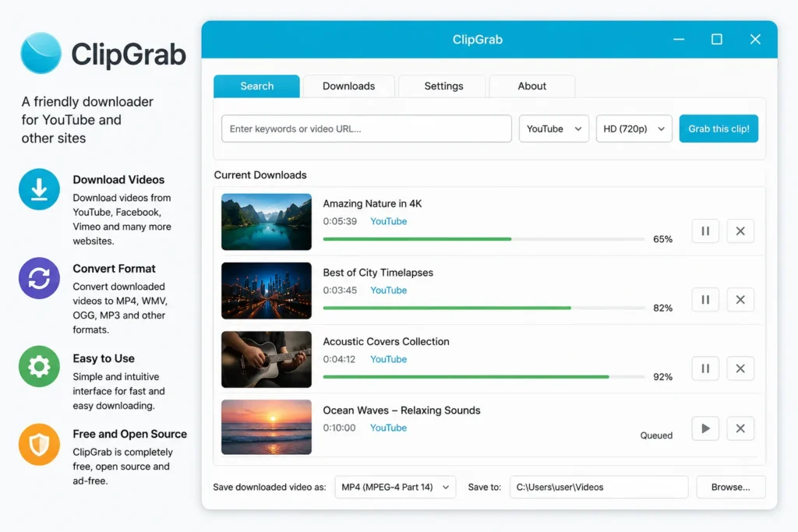Cancel the Best of City Timelapses download

pyautogui.click(x=740, y=300)
